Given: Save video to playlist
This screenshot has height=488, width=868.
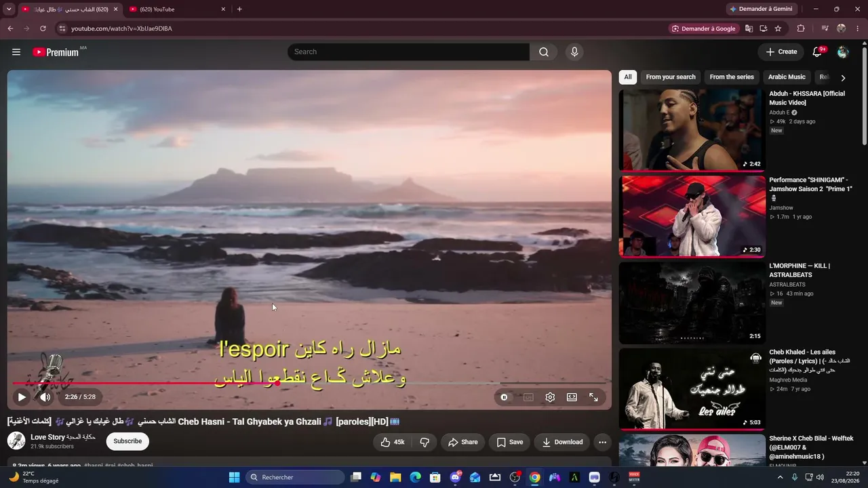Looking at the screenshot, I should tap(509, 442).
